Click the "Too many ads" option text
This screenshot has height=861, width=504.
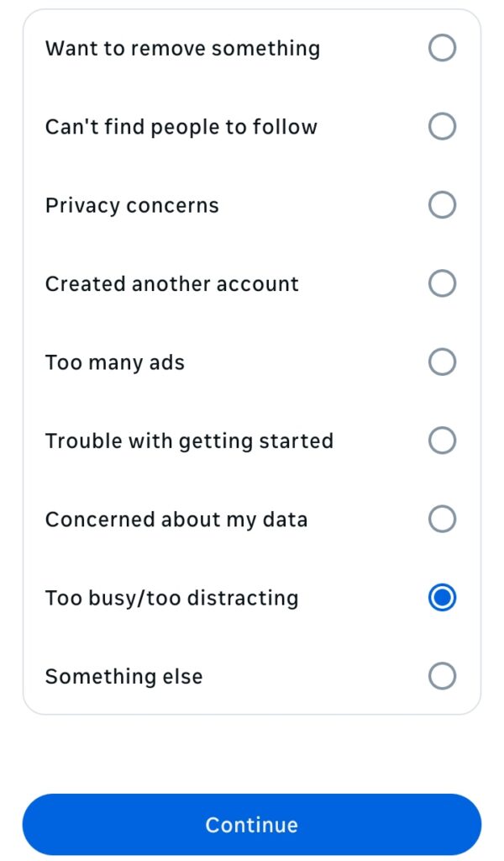(114, 362)
